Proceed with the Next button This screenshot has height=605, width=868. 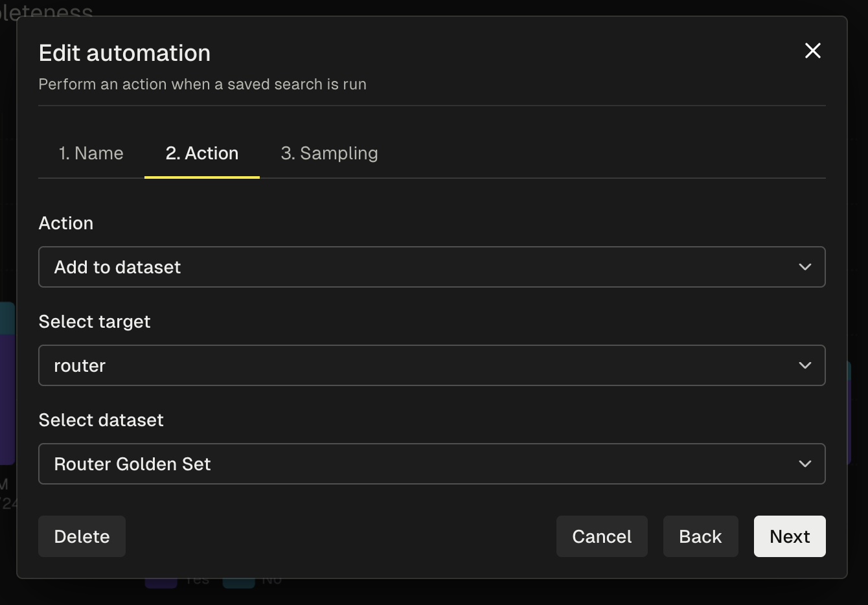tap(789, 536)
